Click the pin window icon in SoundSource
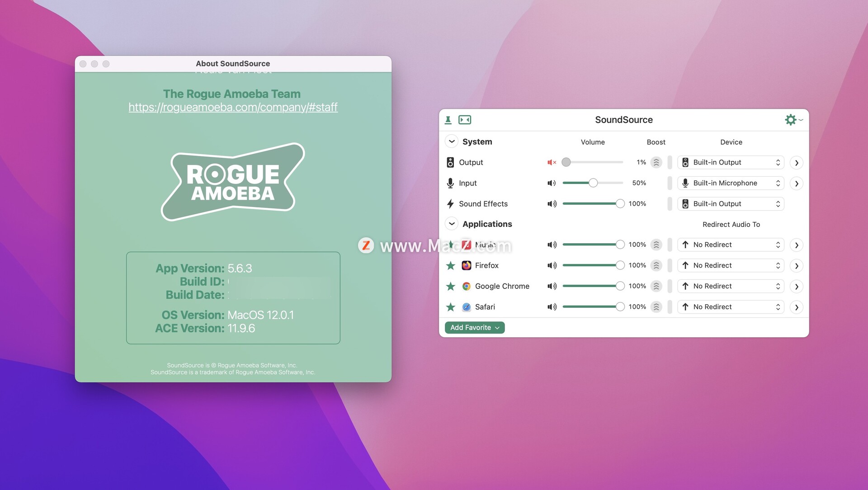868x490 pixels. [x=448, y=120]
